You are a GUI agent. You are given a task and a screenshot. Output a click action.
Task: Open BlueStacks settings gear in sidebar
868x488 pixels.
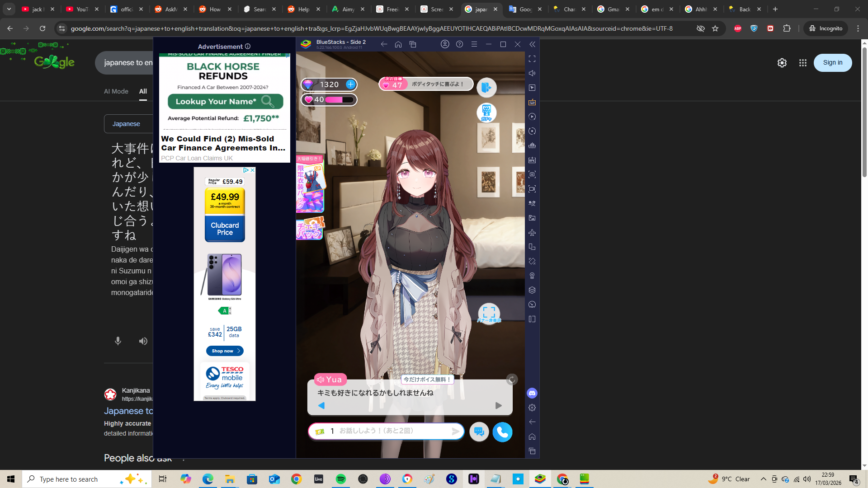tap(532, 408)
